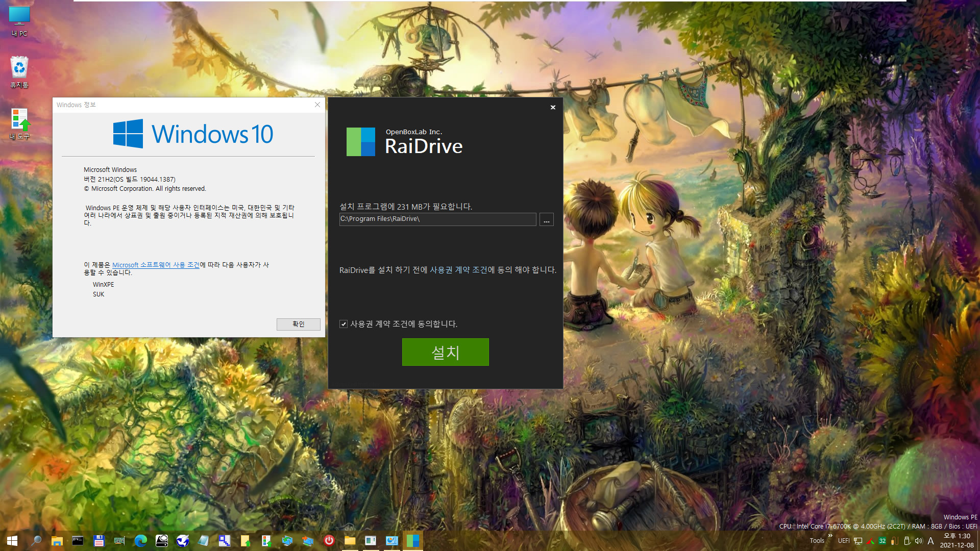Close the RaiDrive installer window
The width and height of the screenshot is (980, 551).
(x=553, y=107)
